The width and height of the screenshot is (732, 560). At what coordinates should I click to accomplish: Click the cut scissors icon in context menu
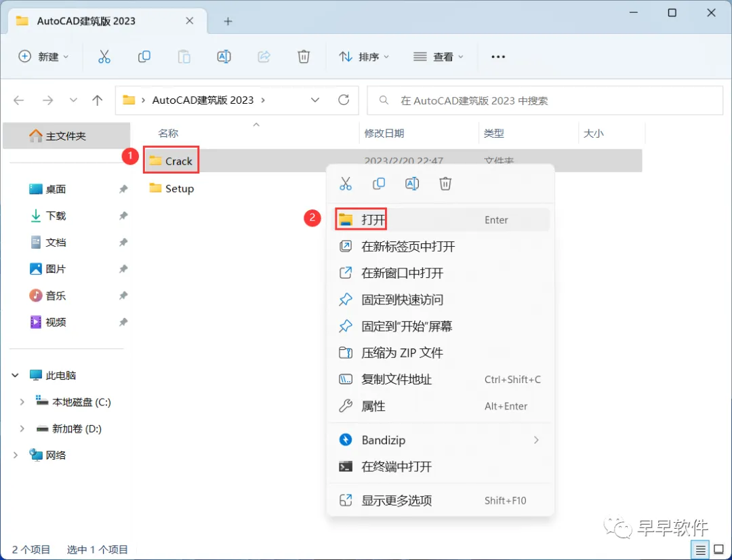click(346, 184)
